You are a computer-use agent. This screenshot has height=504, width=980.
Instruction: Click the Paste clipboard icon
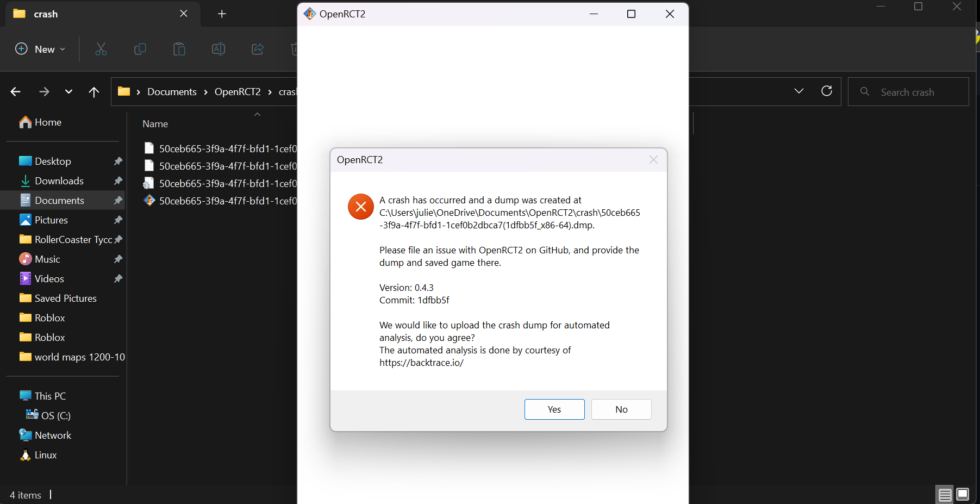(179, 49)
